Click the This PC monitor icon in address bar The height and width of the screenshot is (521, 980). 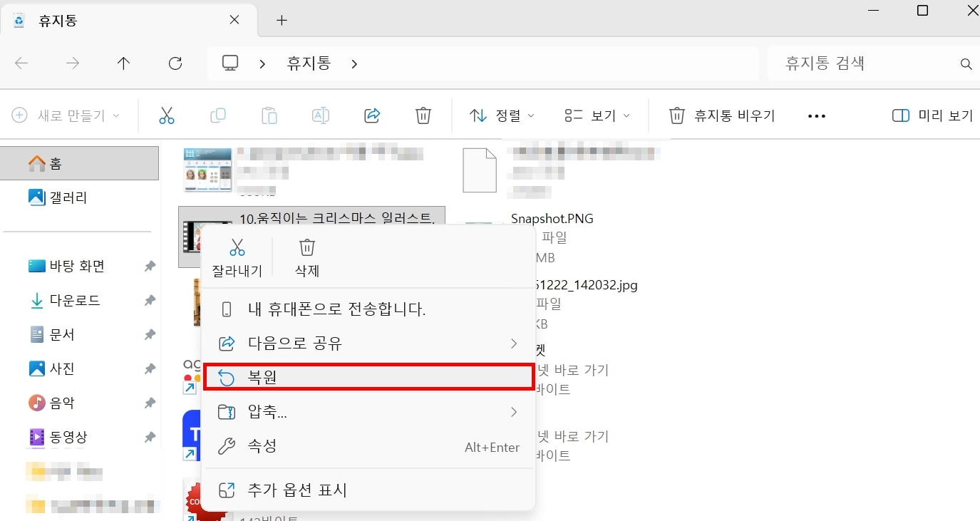tap(229, 63)
